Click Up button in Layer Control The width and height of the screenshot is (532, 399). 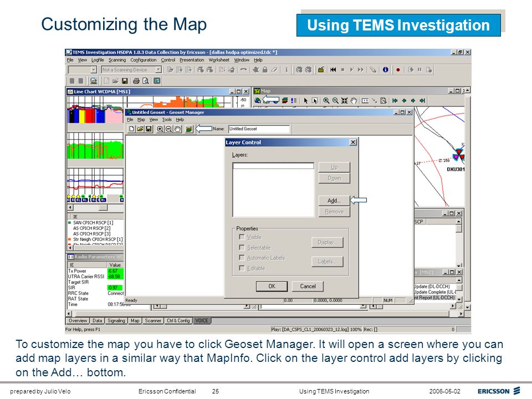pyautogui.click(x=334, y=167)
